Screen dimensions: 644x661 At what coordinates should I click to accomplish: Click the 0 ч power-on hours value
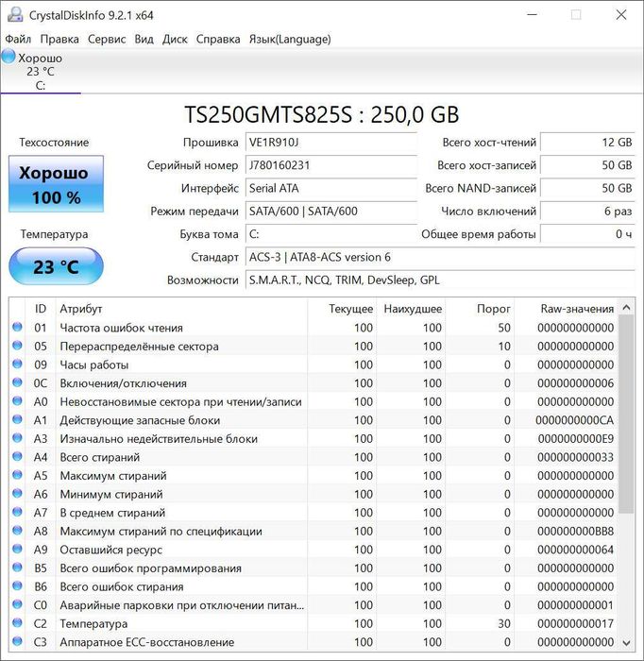587,234
